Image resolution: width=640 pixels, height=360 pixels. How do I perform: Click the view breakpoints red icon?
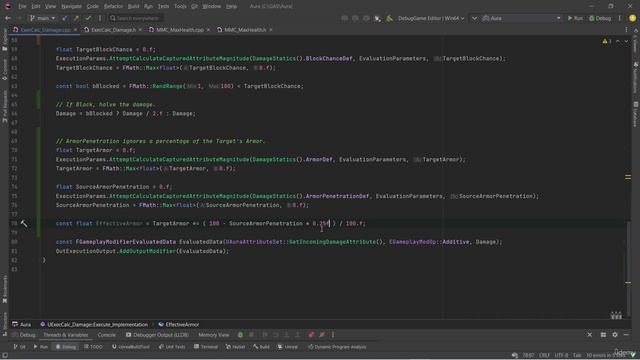tap(311, 335)
